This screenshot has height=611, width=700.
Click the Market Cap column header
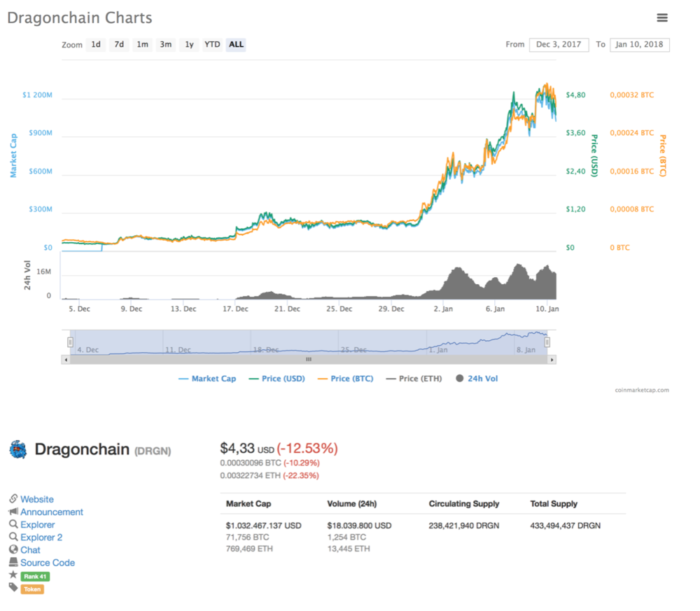pyautogui.click(x=248, y=503)
